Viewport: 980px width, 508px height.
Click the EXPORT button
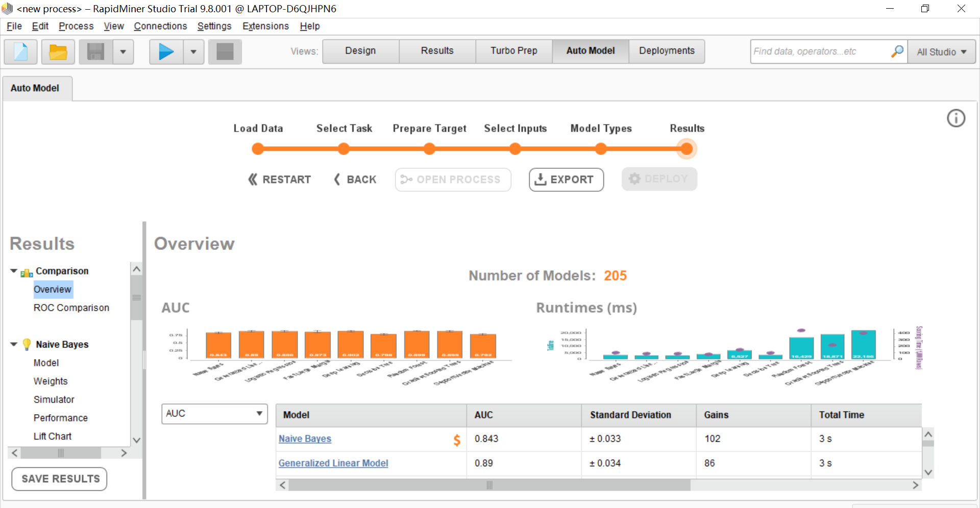point(566,180)
